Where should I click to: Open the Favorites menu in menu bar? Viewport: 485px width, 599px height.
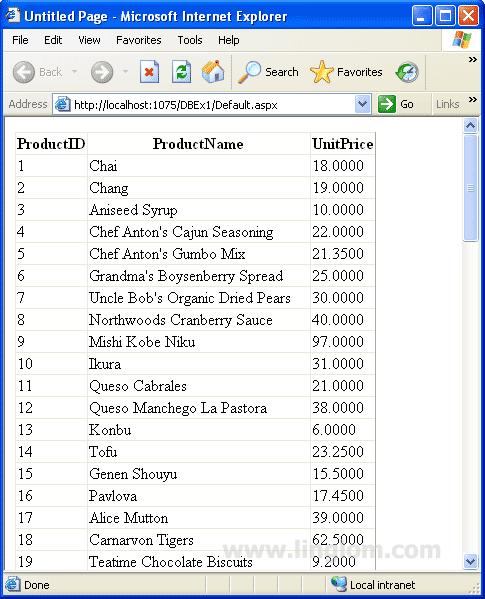(139, 40)
